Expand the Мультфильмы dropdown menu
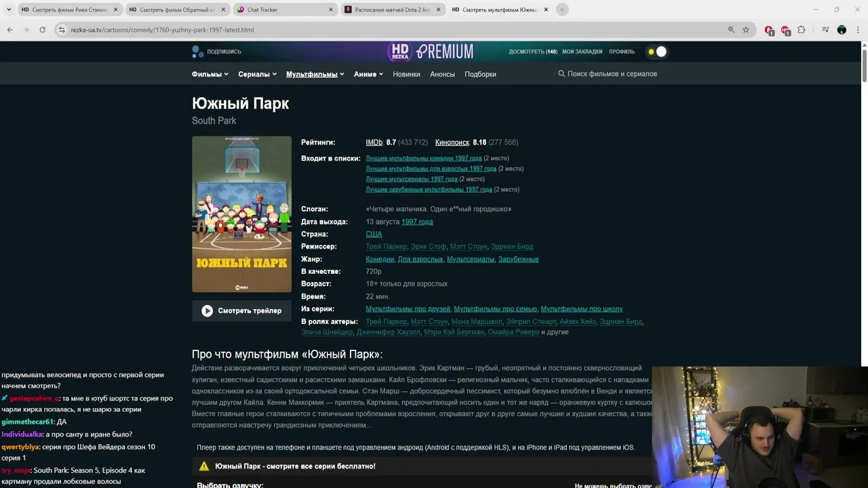The height and width of the screenshot is (488, 868). click(315, 74)
